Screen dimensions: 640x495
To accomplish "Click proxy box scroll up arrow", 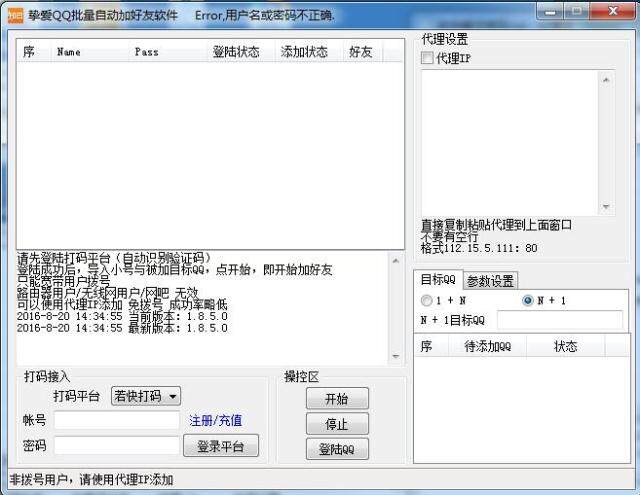I will pos(606,80).
